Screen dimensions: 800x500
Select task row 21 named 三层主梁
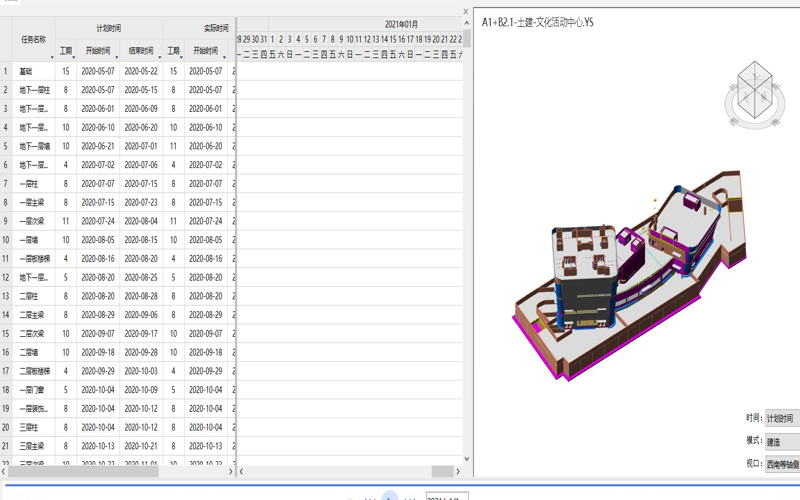[32, 446]
